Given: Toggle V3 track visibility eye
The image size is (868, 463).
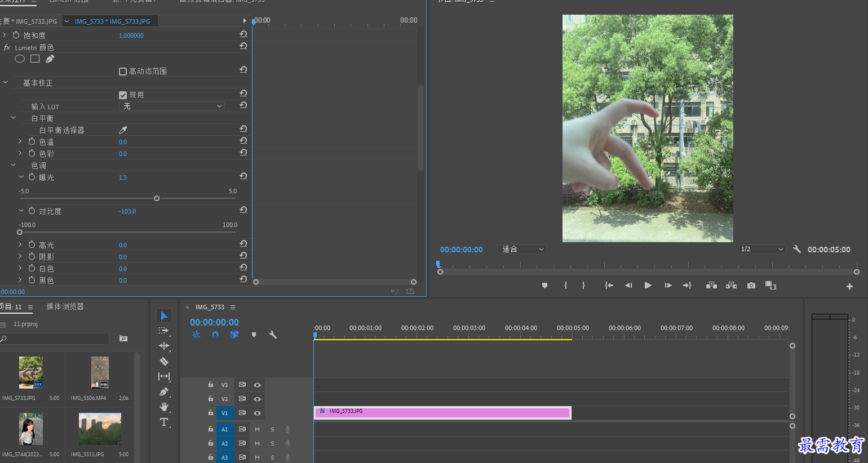Looking at the screenshot, I should pyautogui.click(x=257, y=385).
